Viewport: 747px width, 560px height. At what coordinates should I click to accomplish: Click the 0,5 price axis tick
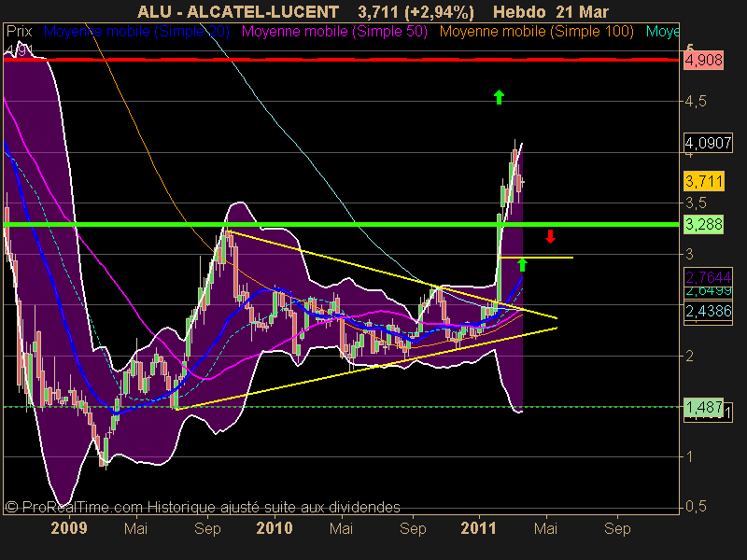pos(696,507)
